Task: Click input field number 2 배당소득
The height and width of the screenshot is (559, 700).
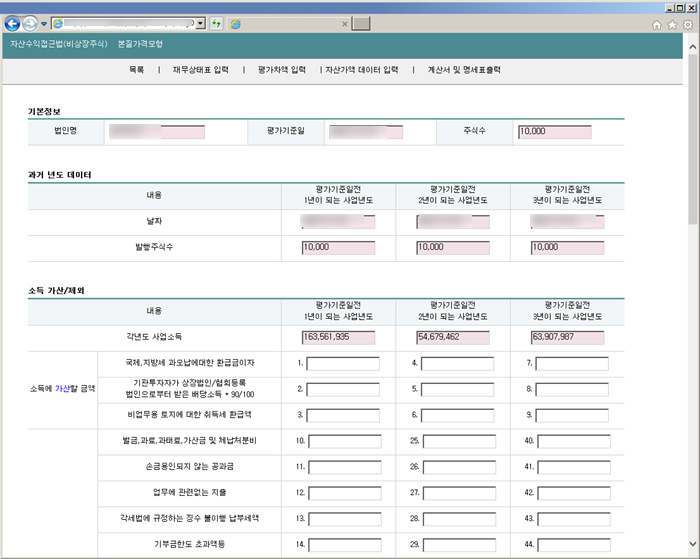Action: pos(343,389)
